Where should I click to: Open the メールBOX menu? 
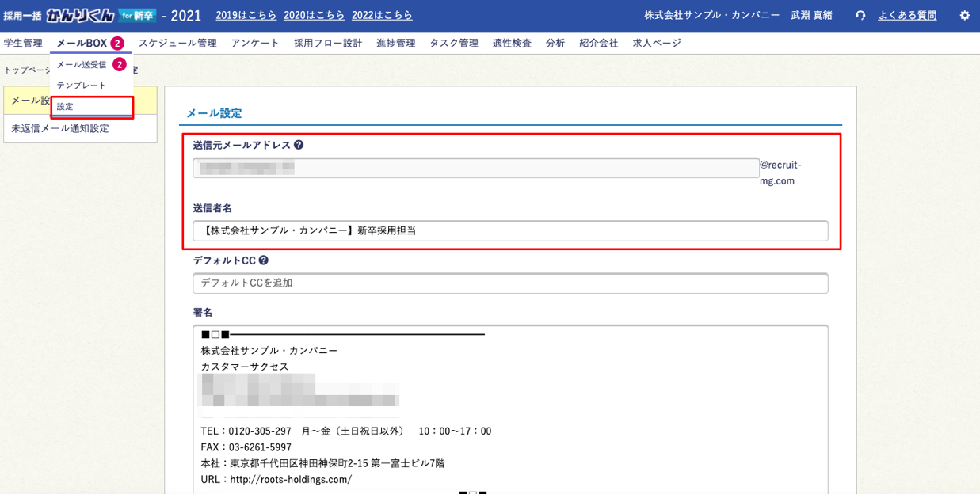pyautogui.click(x=82, y=44)
